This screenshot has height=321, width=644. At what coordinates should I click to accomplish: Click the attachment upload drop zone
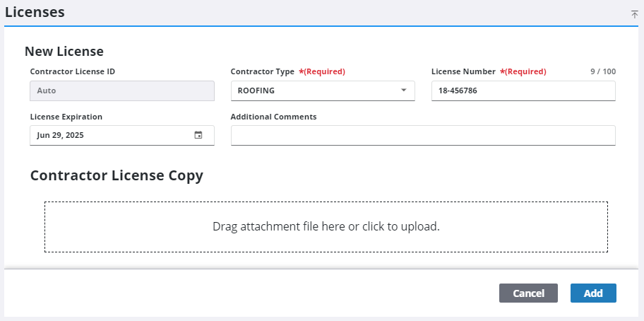tap(326, 227)
